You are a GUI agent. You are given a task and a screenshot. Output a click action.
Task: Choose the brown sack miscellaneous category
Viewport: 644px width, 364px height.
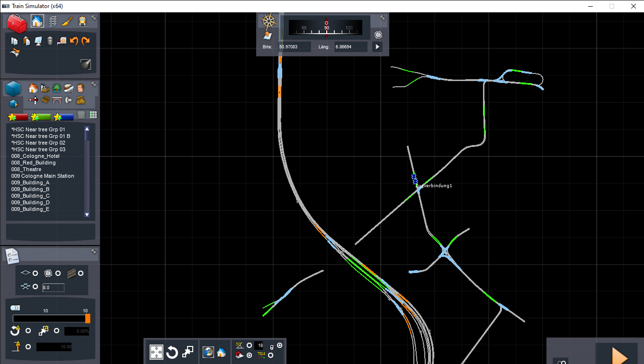point(80,100)
